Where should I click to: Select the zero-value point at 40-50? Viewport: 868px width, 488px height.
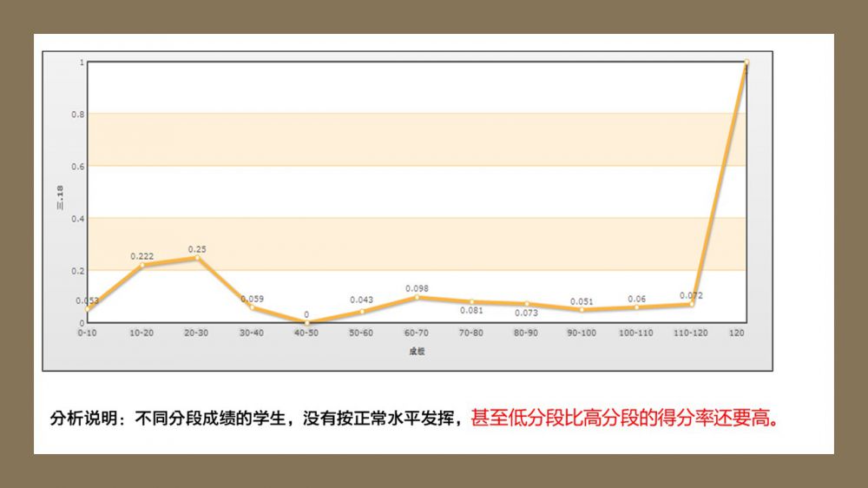coord(306,322)
